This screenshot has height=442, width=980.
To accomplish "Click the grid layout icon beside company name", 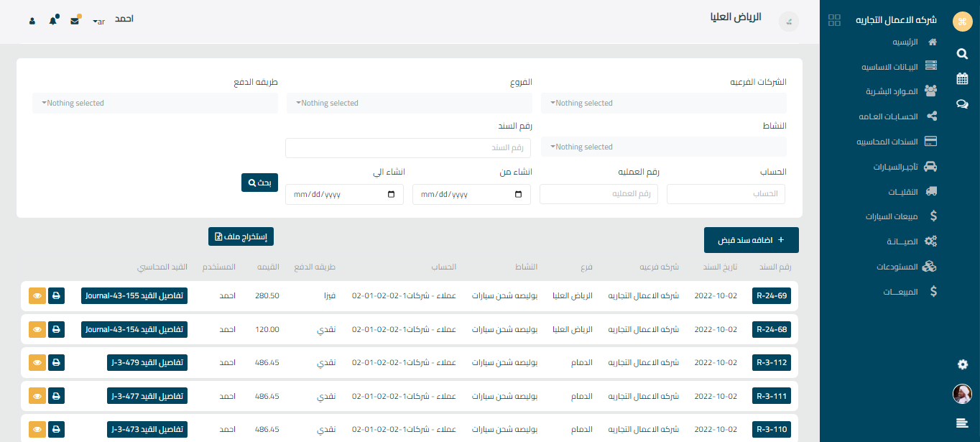I will point(834,20).
